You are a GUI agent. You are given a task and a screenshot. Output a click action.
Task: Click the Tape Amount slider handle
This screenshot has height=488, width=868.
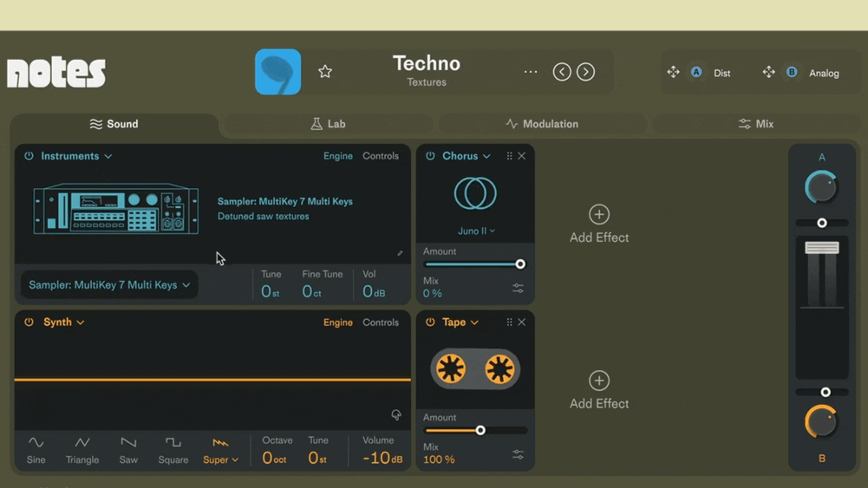coord(480,431)
